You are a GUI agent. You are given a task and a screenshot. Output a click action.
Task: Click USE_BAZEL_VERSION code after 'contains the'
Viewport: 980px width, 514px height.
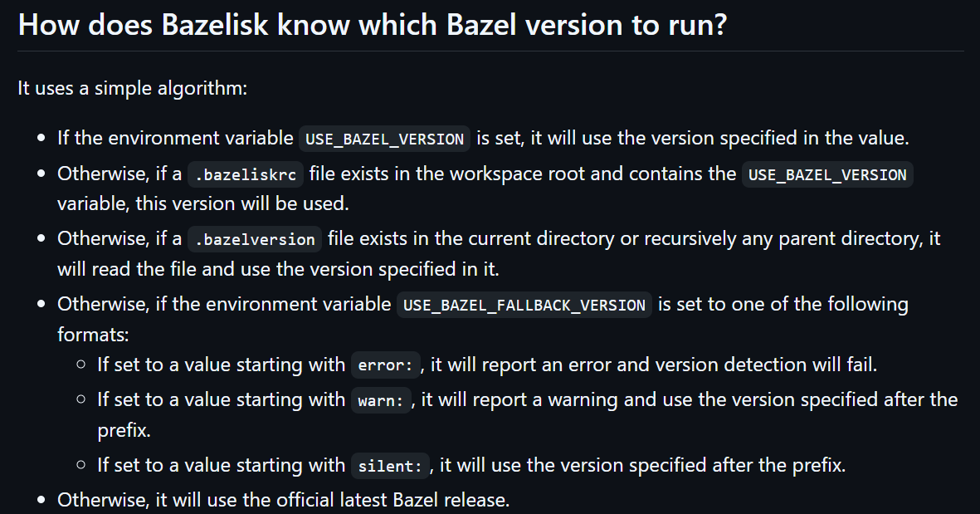[827, 174]
